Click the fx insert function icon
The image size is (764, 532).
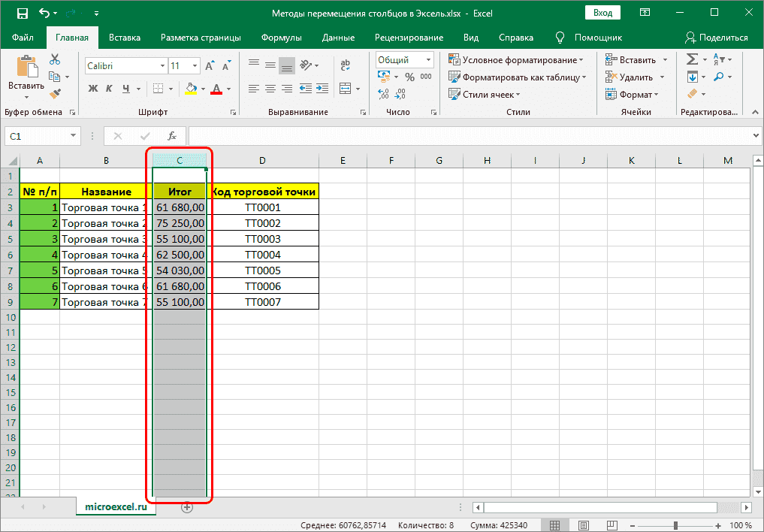pyautogui.click(x=173, y=136)
